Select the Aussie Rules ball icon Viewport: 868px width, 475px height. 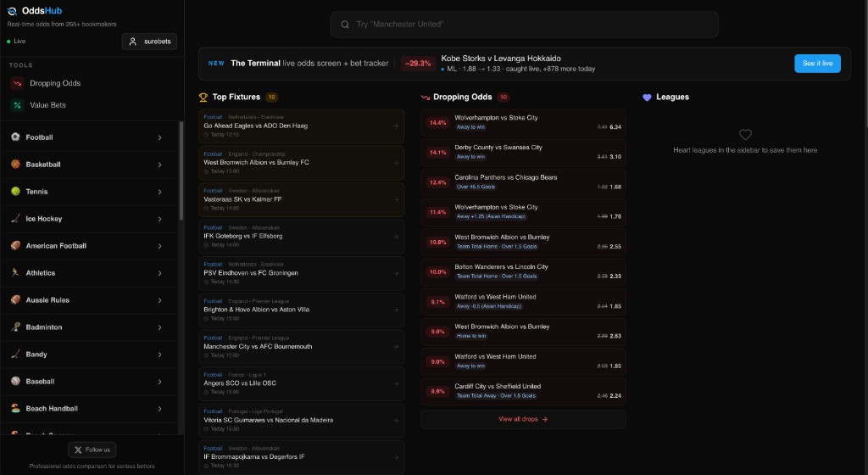pos(15,299)
